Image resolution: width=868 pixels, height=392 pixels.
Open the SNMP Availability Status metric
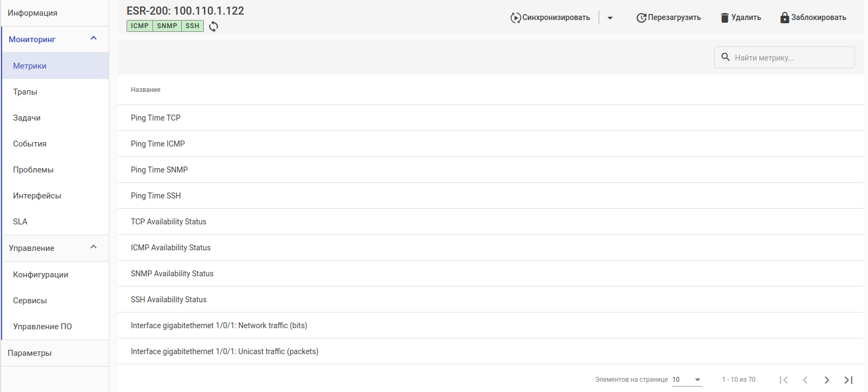[172, 274]
